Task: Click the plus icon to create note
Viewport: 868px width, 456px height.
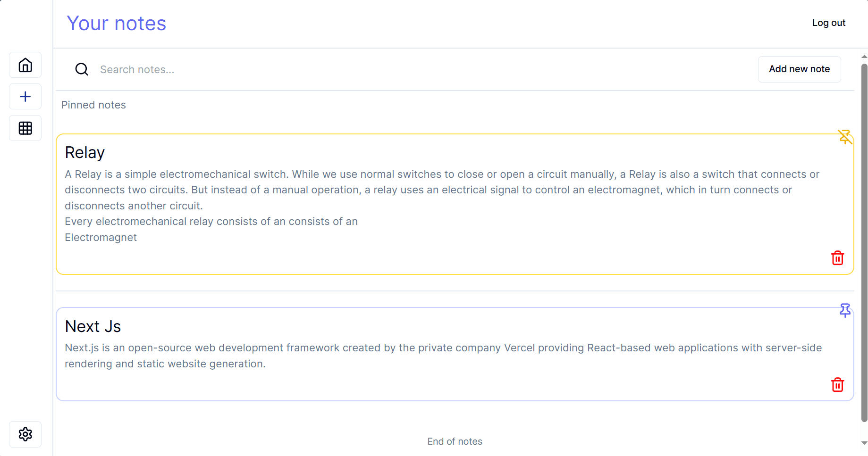Action: click(25, 96)
